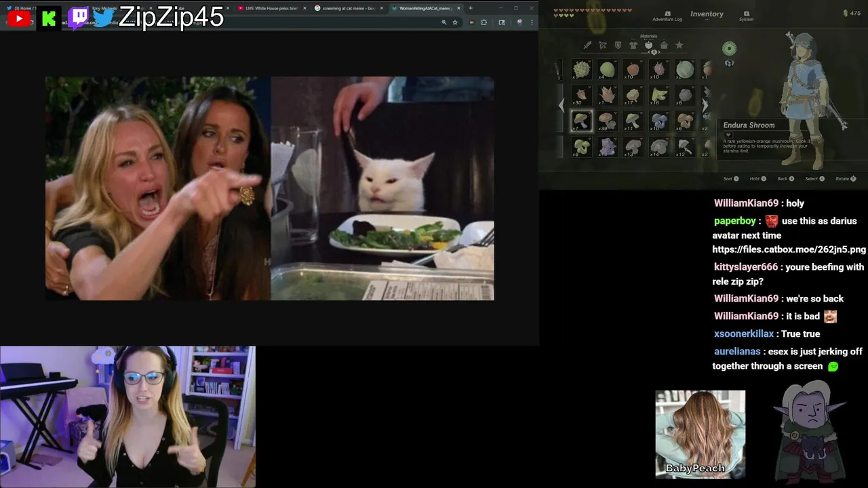Select the white mushroom x12 item

[x=684, y=146]
